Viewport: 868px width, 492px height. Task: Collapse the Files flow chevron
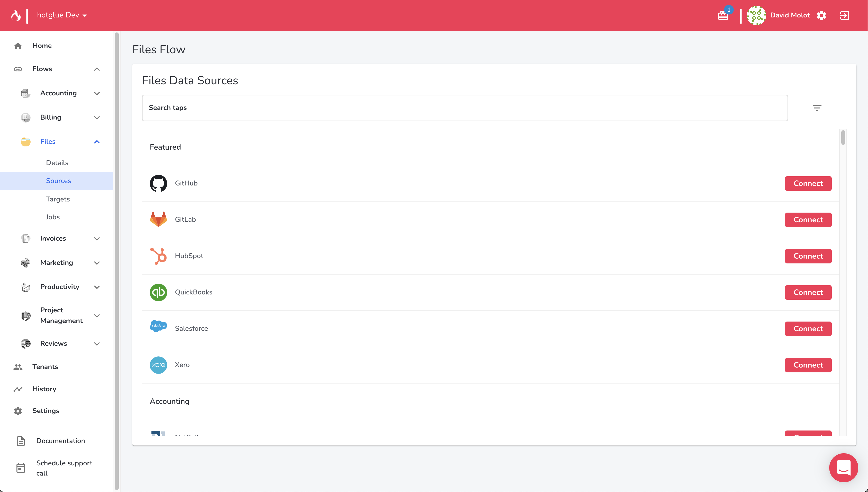[x=97, y=142]
